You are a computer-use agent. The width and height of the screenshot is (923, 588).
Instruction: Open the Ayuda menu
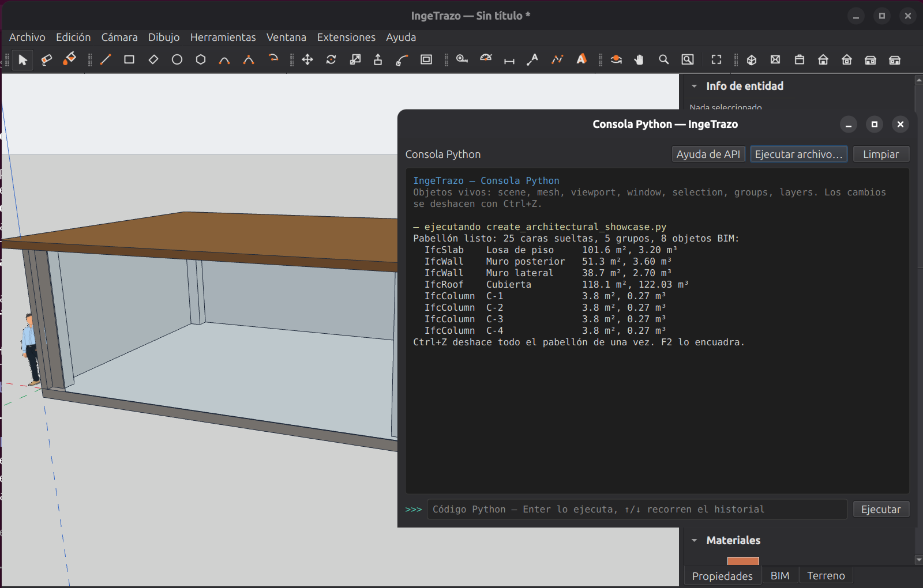tap(401, 37)
